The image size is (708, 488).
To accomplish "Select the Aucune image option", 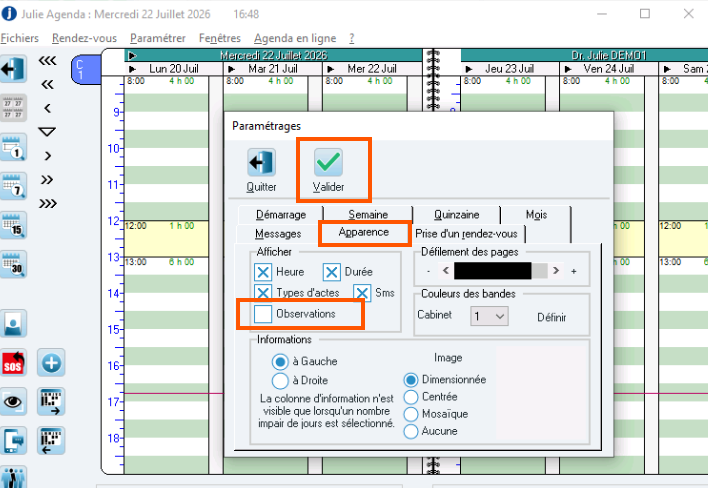I will tap(411, 431).
